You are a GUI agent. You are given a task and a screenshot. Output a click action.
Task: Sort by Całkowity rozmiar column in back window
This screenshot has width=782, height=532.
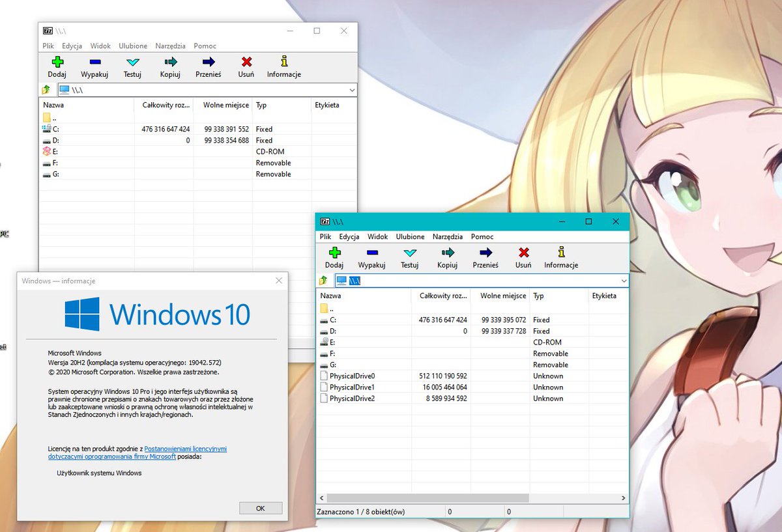point(164,105)
